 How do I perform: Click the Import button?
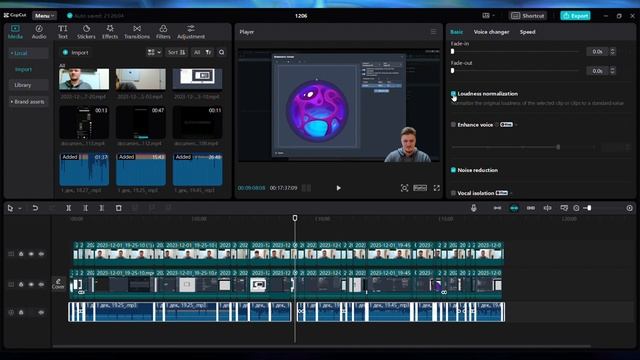click(76, 52)
